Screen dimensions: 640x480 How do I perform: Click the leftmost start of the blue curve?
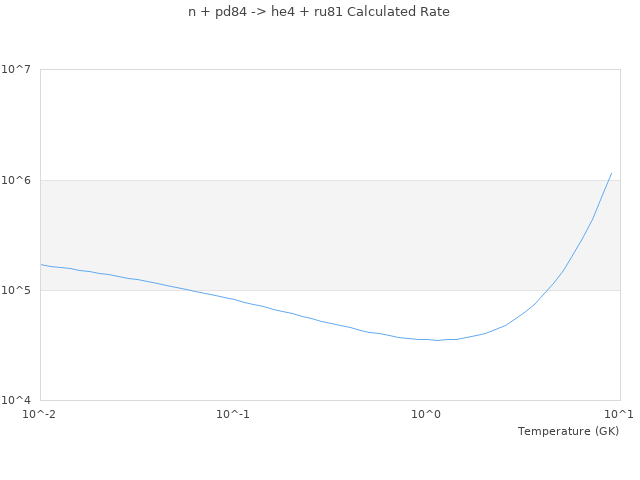pyautogui.click(x=41, y=265)
